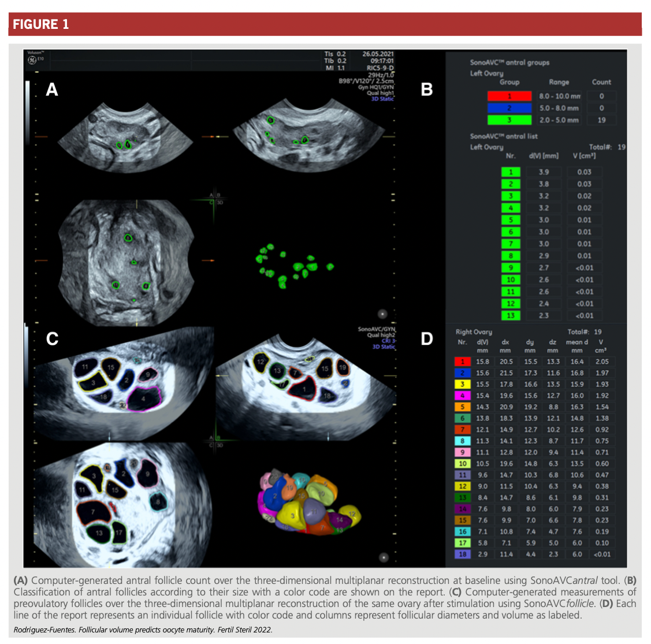651x644 pixels.
Task: Select the red group 1 swatch, 8.0-10.0 mm
Action: (x=509, y=96)
